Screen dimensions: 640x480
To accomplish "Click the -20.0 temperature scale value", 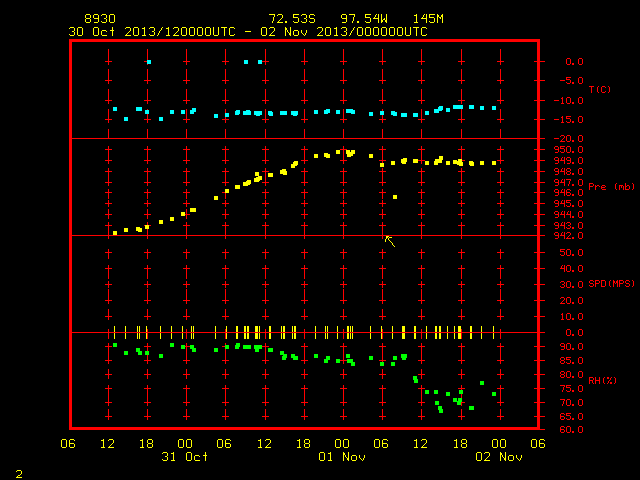I will (x=568, y=139).
